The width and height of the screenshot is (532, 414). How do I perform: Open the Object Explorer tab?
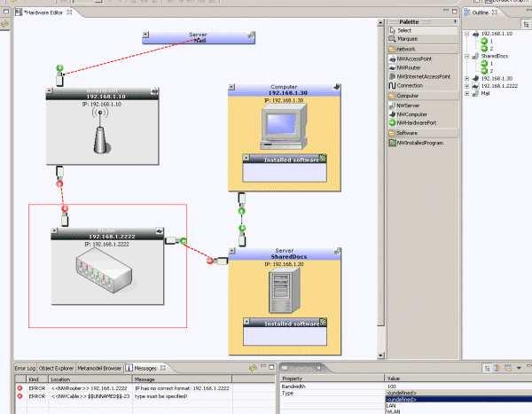pyautogui.click(x=56, y=368)
